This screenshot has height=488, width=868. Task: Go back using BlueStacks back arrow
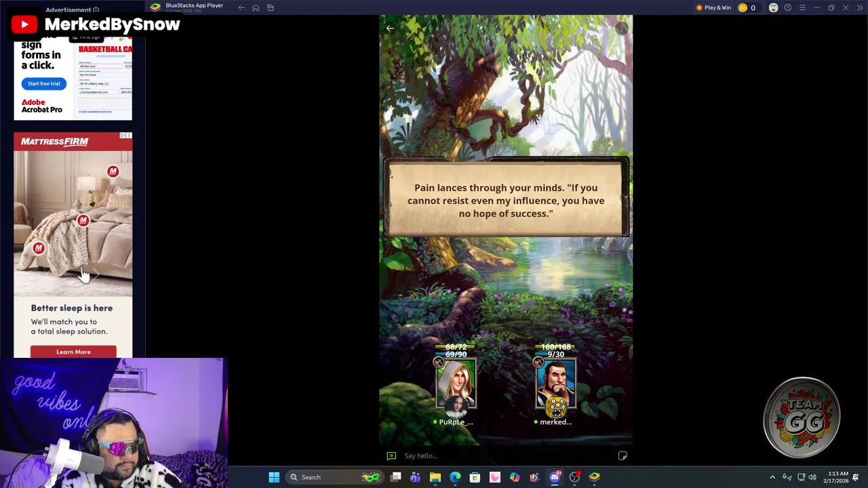coord(241,7)
